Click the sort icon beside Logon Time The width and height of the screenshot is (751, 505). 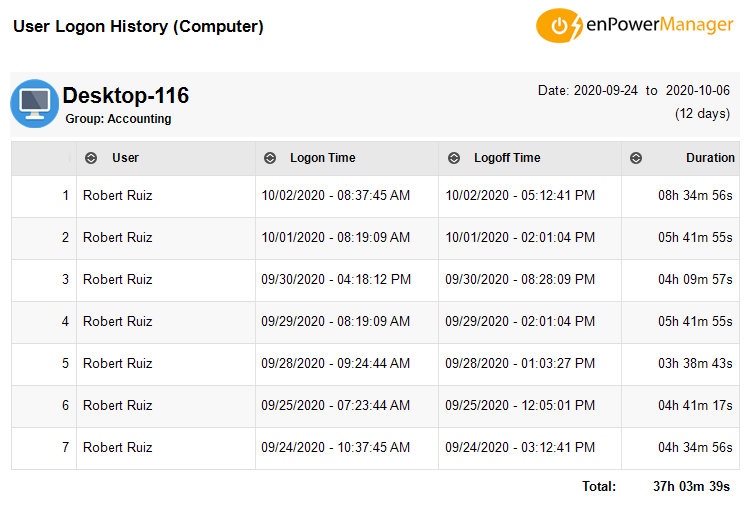270,158
